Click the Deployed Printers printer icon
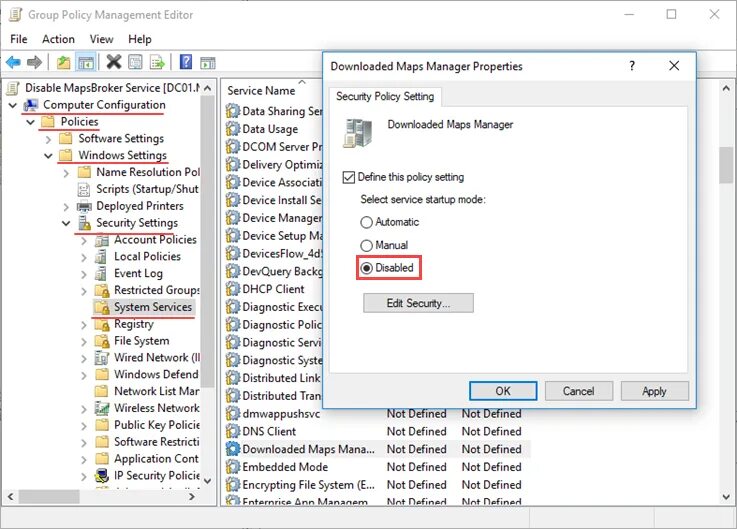 coord(84,206)
